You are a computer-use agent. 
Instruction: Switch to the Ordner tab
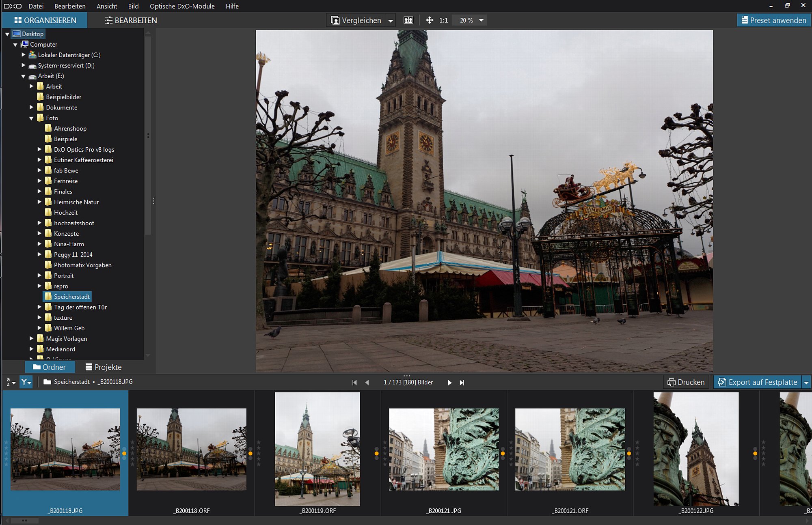tap(50, 367)
